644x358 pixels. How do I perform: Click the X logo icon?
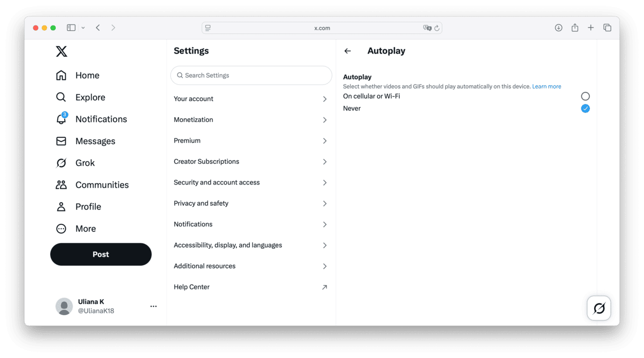click(x=61, y=51)
